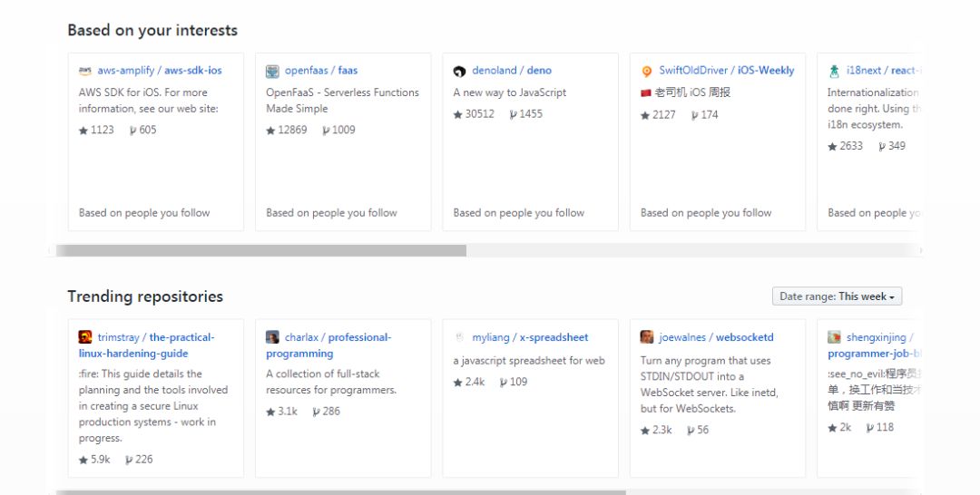Click star icon on openfaas card
The height and width of the screenshot is (495, 980).
(x=270, y=131)
